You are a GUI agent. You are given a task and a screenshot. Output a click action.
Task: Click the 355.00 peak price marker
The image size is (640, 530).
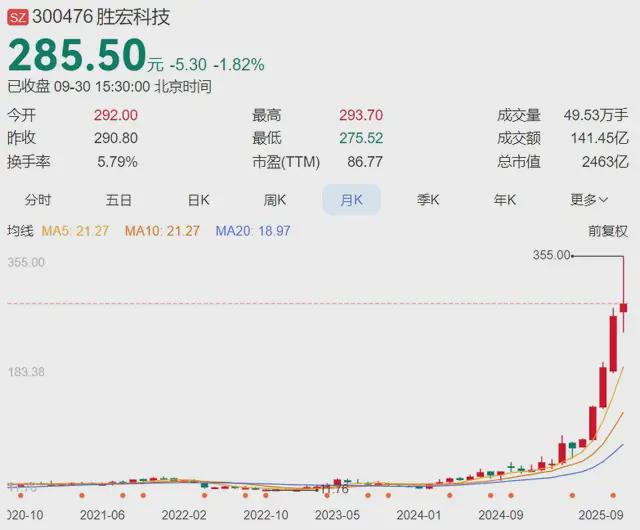[x=551, y=255]
